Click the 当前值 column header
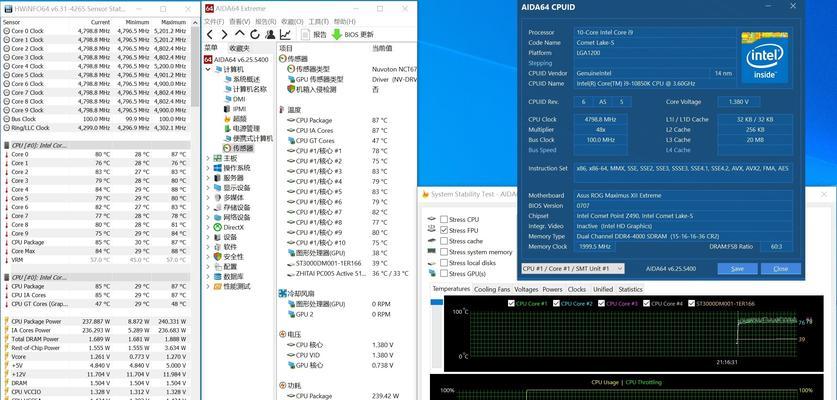Image resolution: width=837 pixels, height=400 pixels. (x=382, y=48)
